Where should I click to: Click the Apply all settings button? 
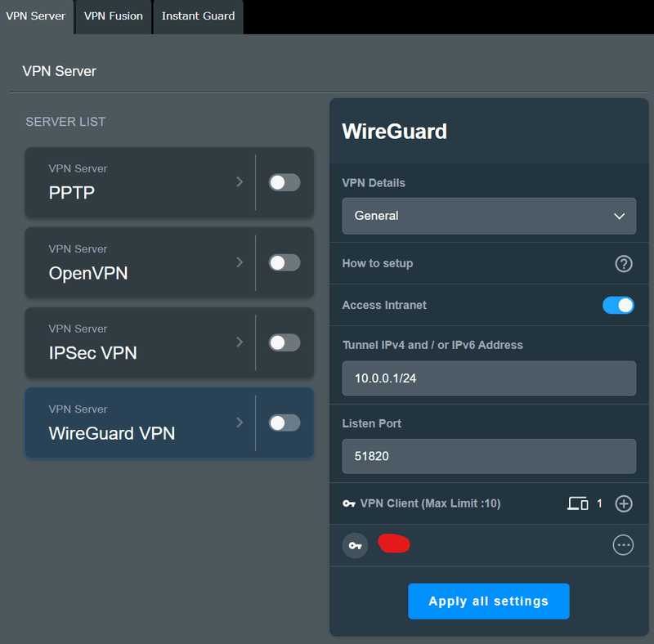[489, 602]
